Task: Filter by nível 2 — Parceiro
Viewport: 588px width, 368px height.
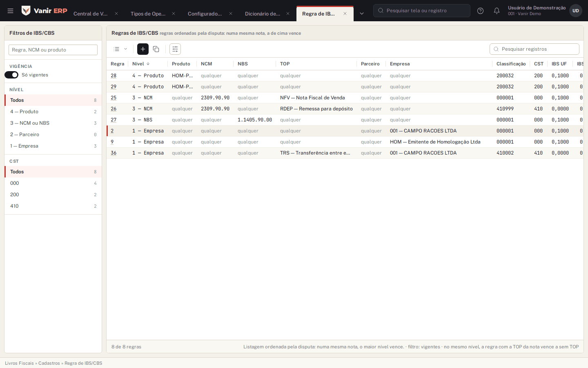Action: click(x=53, y=135)
